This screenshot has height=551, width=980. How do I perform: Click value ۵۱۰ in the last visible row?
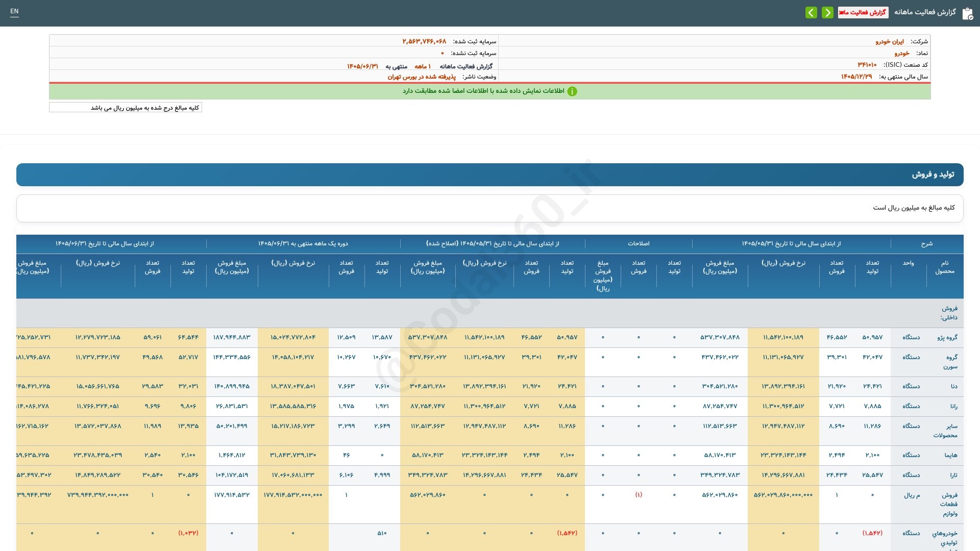click(382, 533)
